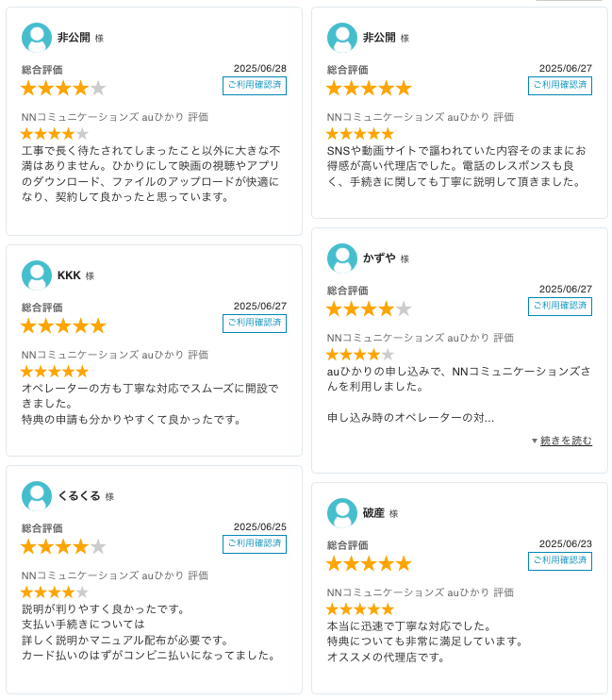Click the 2025/06/23 review date
612x700 pixels.
(565, 543)
